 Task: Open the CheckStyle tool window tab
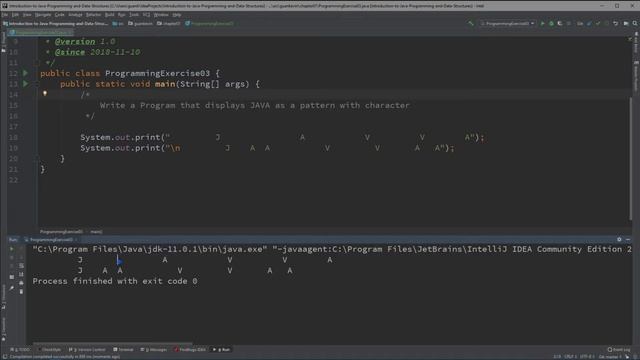click(49, 350)
